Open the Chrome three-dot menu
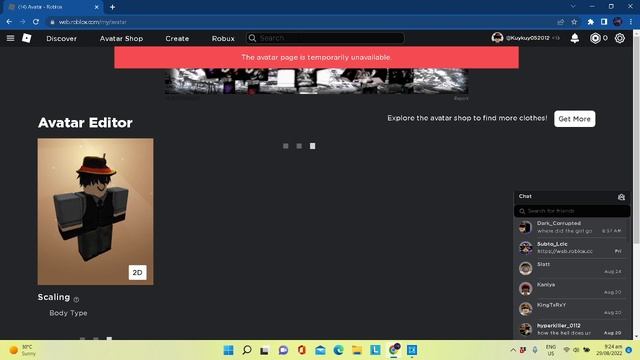640x360 pixels. [631, 22]
